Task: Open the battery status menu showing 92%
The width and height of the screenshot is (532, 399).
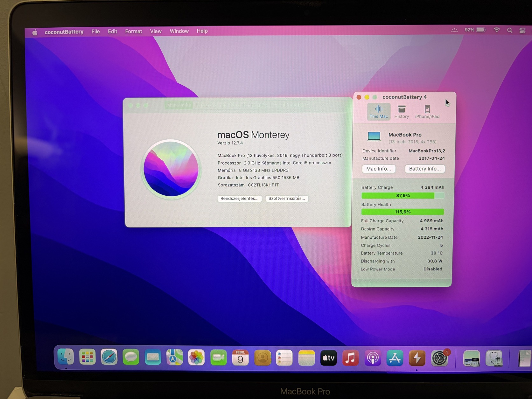Action: coord(475,30)
